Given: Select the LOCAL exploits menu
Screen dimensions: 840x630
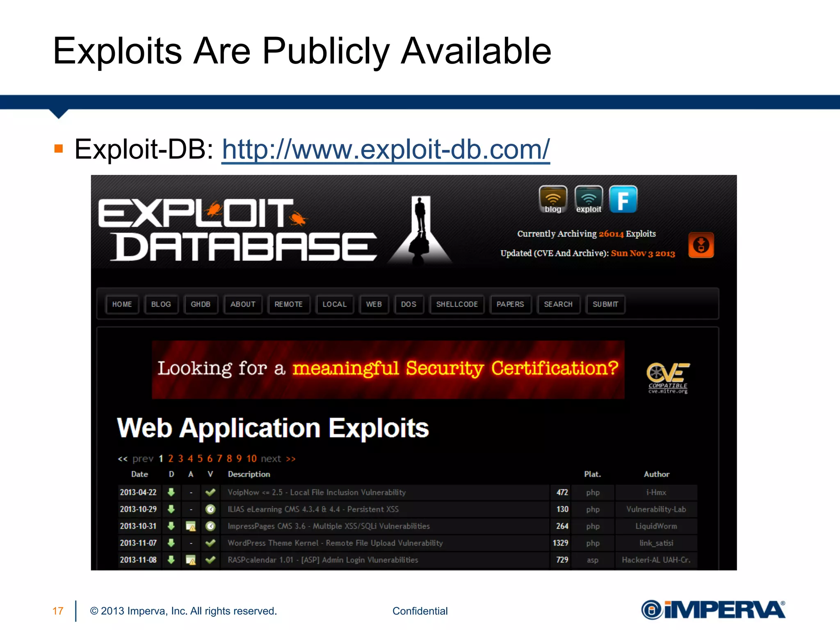Looking at the screenshot, I should coord(335,304).
